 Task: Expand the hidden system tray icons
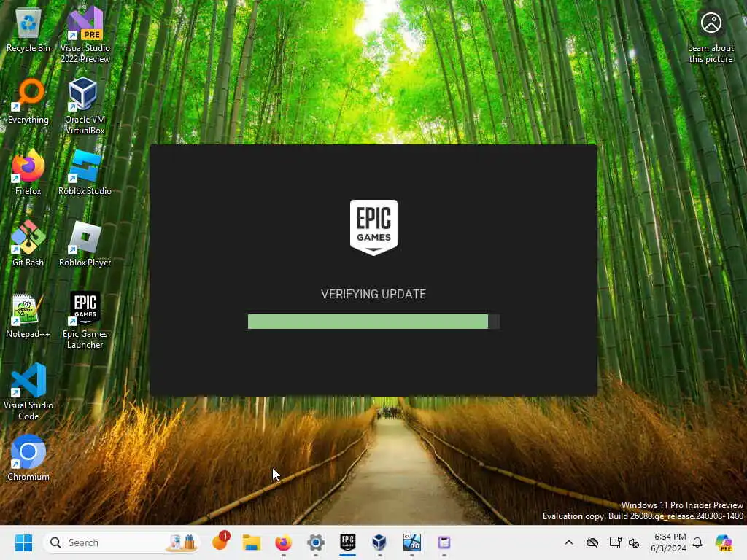pyautogui.click(x=569, y=542)
